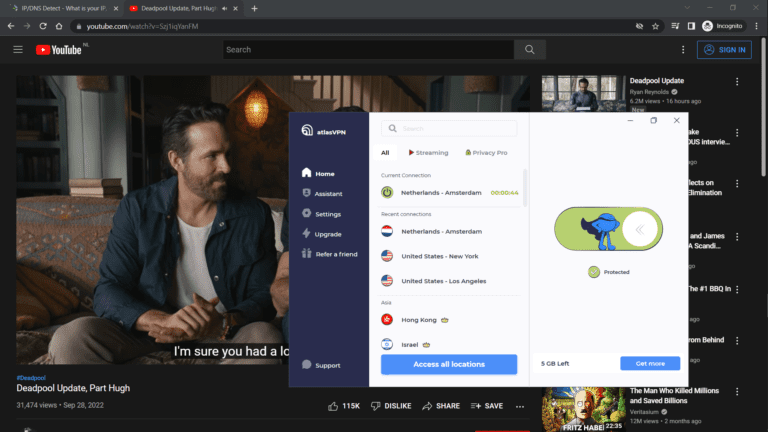
Task: Click the atlasVPN logo
Action: (323, 131)
